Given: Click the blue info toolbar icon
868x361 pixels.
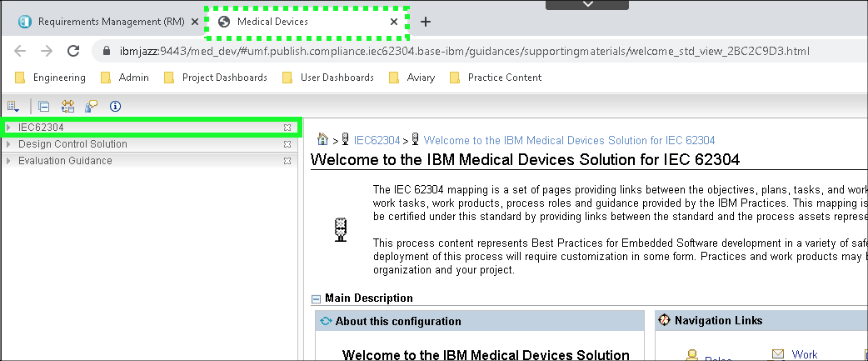Looking at the screenshot, I should pos(115,106).
